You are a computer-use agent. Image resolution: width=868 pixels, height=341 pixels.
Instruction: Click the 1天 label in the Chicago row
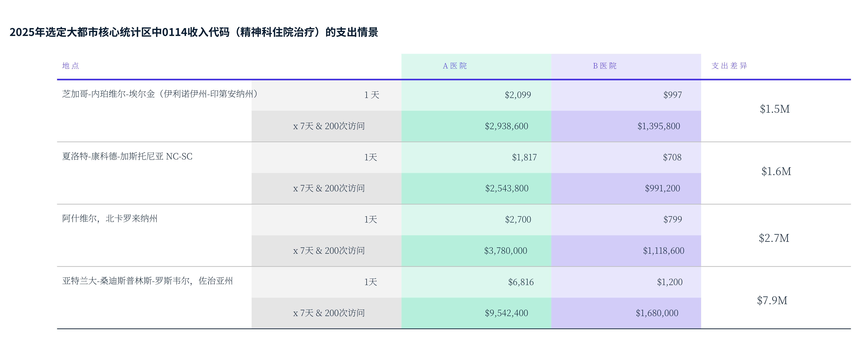(372, 95)
